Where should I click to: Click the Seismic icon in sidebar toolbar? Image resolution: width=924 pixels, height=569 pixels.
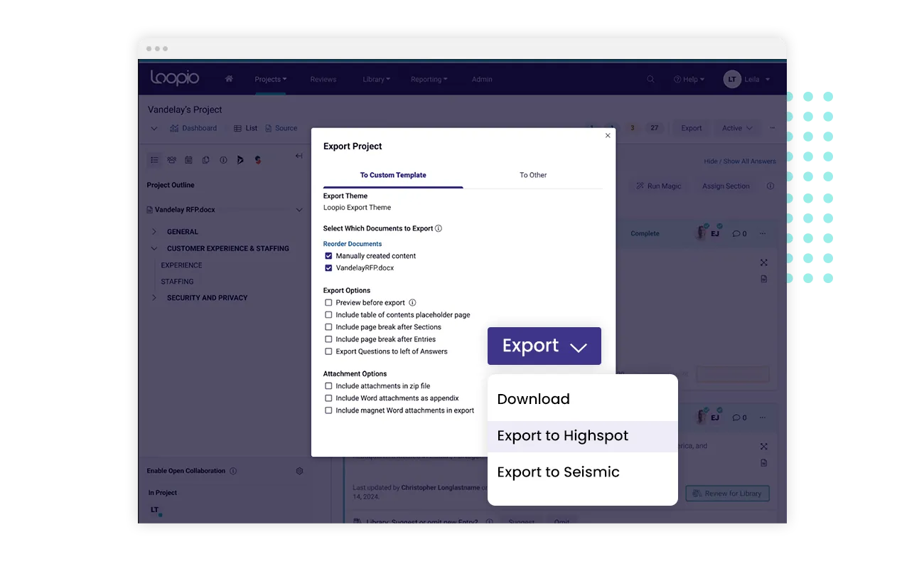tap(257, 160)
